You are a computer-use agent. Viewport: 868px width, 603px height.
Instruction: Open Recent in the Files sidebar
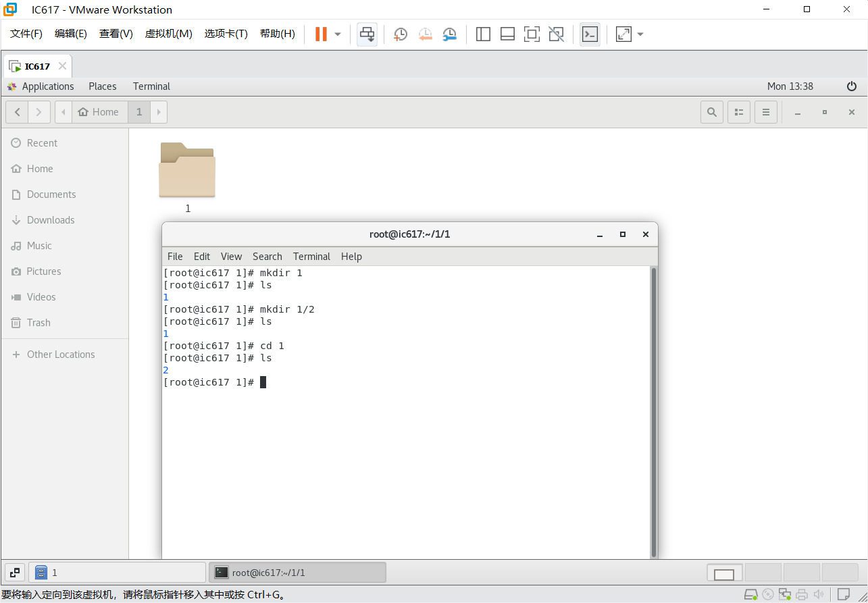pos(64,143)
